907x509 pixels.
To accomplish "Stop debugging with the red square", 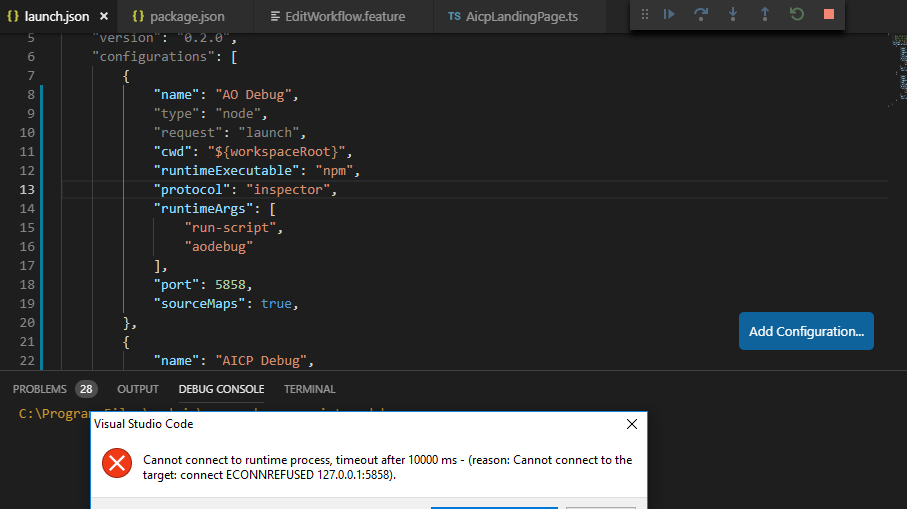I will [x=829, y=14].
